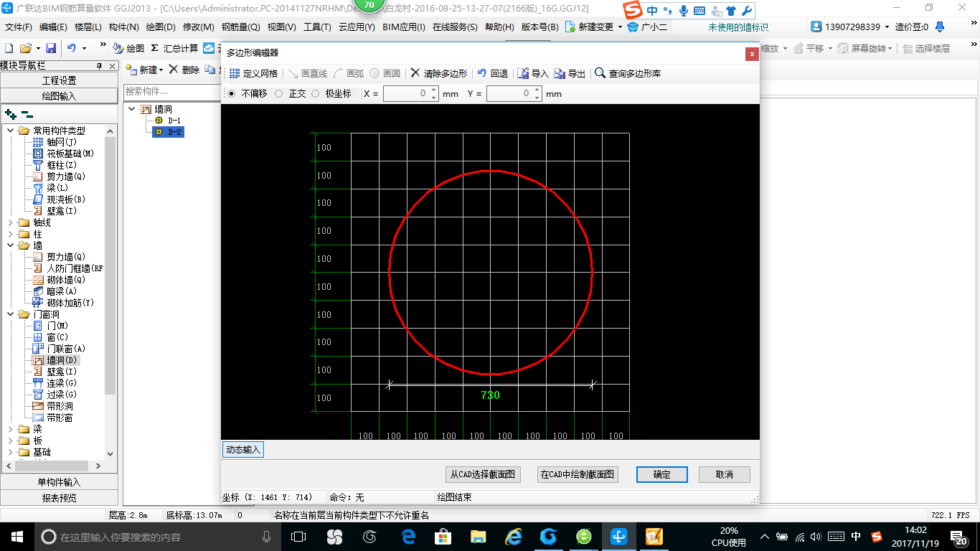Screen dimensions: 980x551
Task: Click the expand-all plus icon in navigator
Action: (11, 114)
